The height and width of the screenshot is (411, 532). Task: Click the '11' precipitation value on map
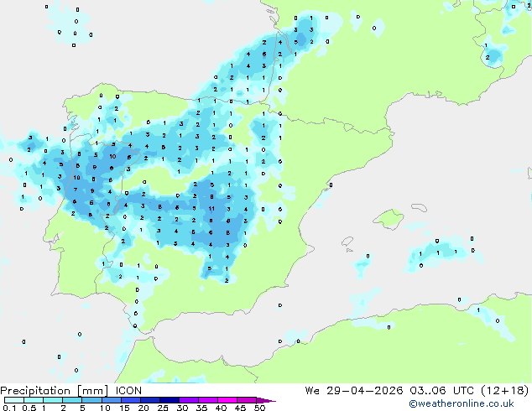tap(211, 209)
